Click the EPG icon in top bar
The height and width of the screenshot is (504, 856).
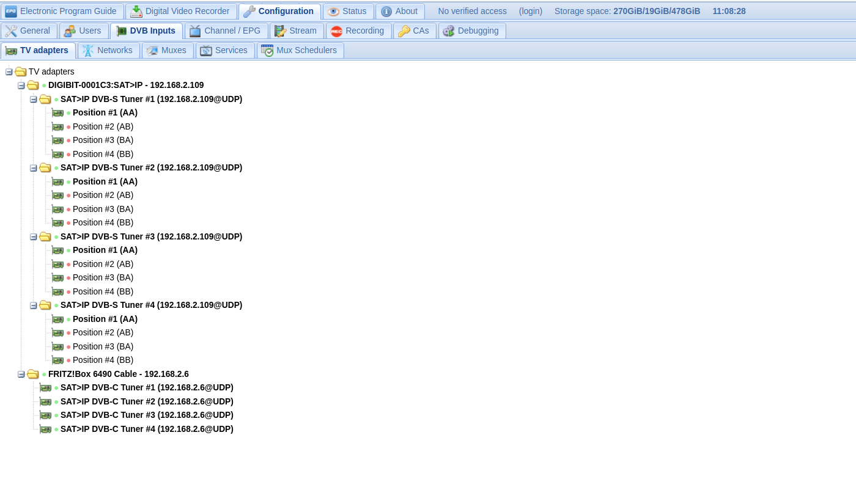11,11
